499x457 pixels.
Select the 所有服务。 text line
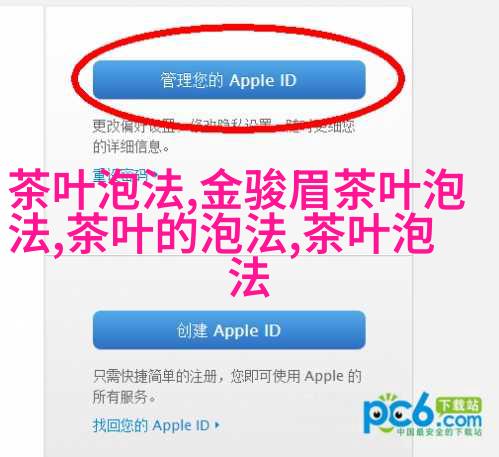[124, 397]
